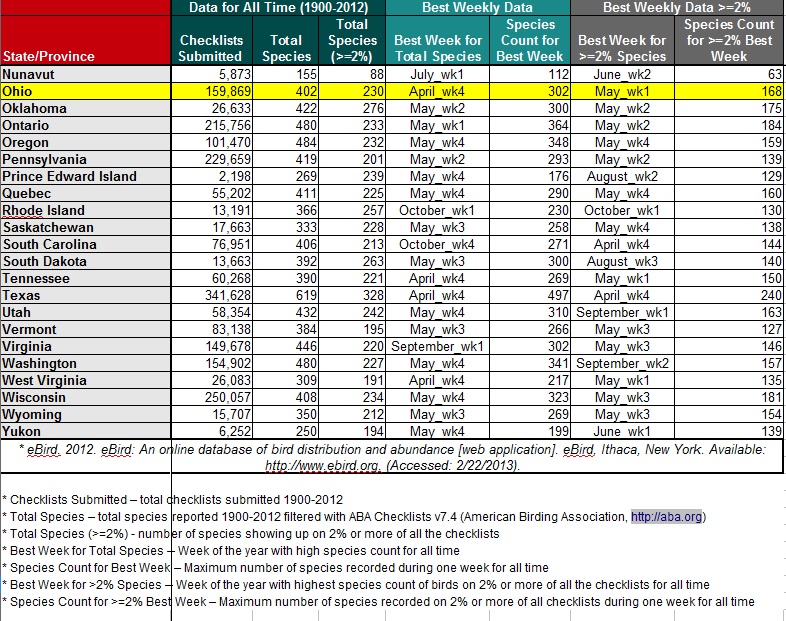Select the State/Province column header
The image size is (786, 621).
click(85, 40)
